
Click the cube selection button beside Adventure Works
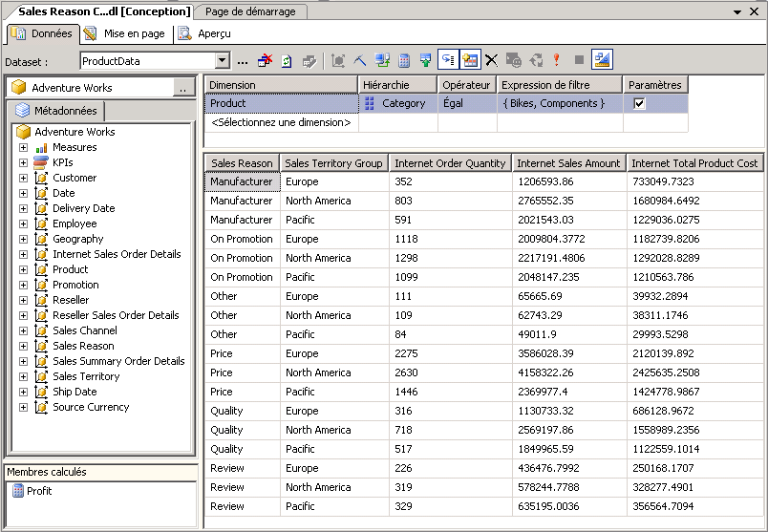click(x=183, y=88)
